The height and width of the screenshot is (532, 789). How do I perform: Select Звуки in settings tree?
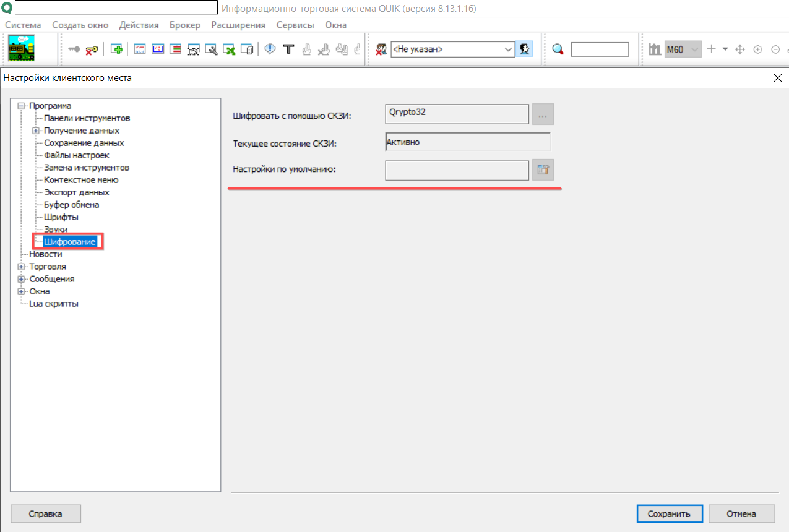click(56, 230)
